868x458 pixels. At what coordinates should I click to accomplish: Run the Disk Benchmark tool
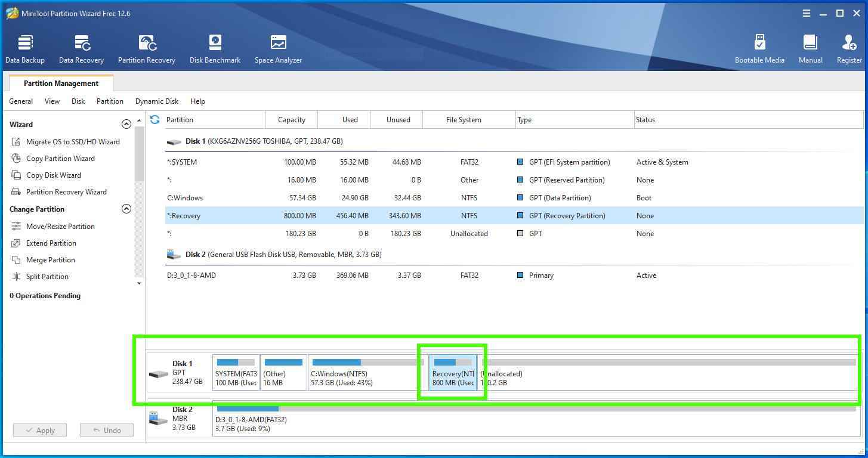pyautogui.click(x=215, y=49)
